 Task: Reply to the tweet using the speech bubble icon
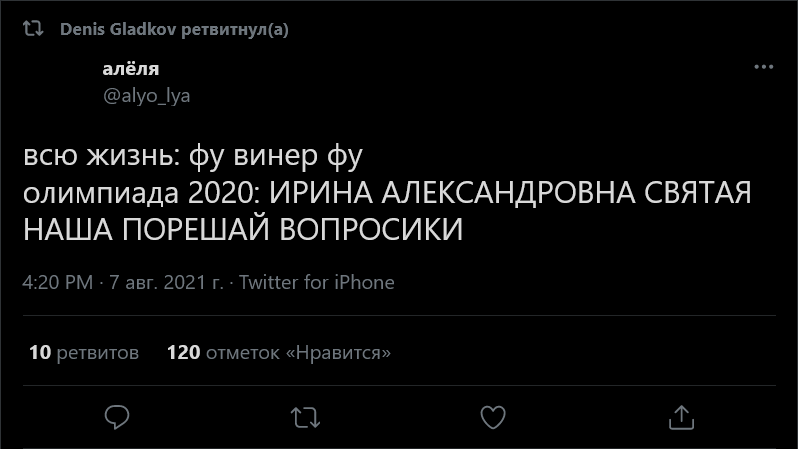118,414
